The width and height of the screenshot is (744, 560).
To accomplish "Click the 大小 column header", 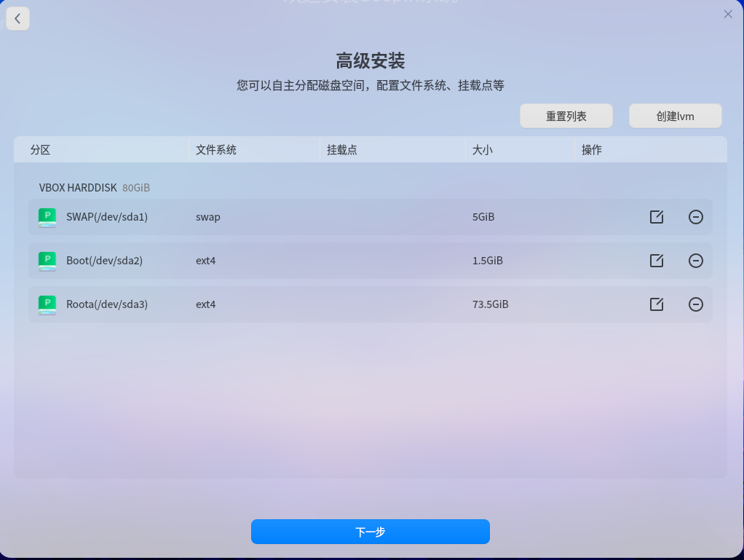I will point(483,150).
